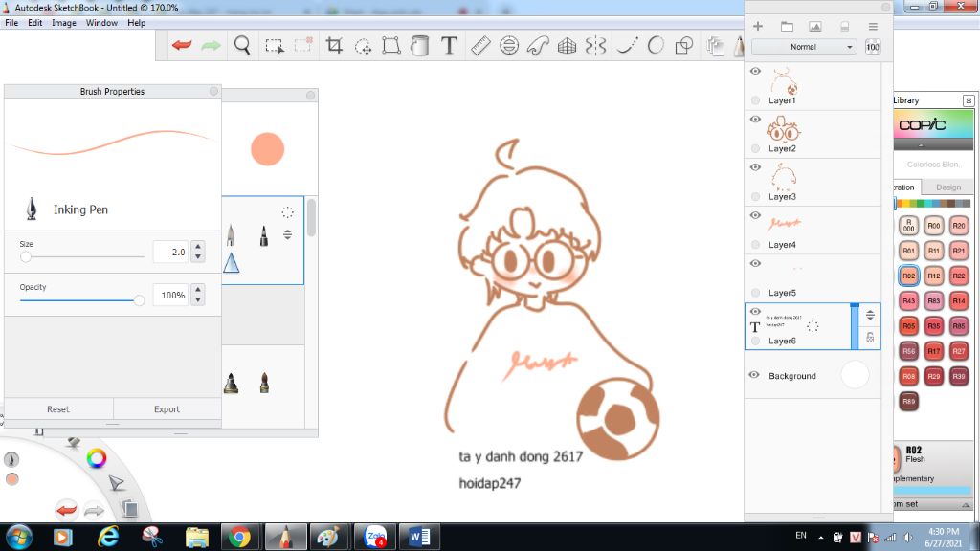This screenshot has height=551, width=980.
Task: Reset the brush properties
Action: (58, 409)
